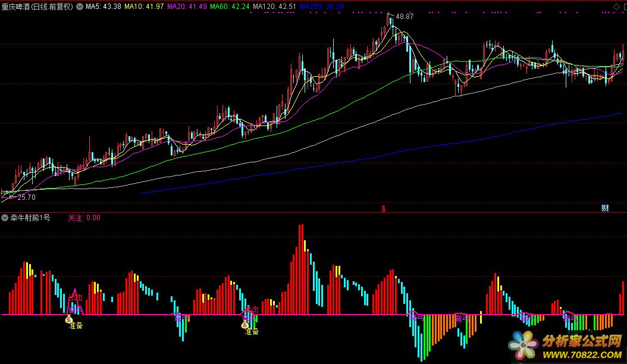Click the first money bag signal icon
The height and width of the screenshot is (364, 627).
[69, 319]
